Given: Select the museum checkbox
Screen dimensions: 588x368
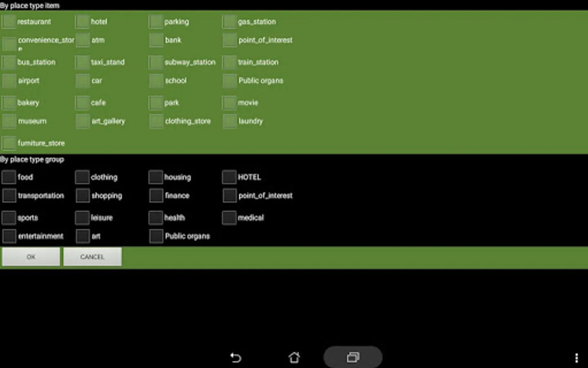Looking at the screenshot, I should 9,121.
